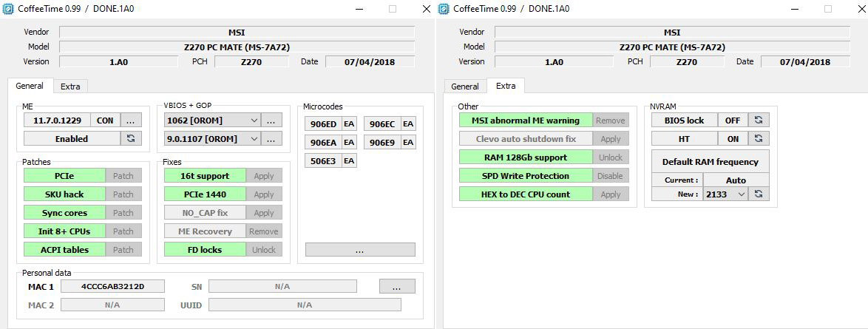Apply the 16t support fix
This screenshot has width=868, height=329.
264,175
